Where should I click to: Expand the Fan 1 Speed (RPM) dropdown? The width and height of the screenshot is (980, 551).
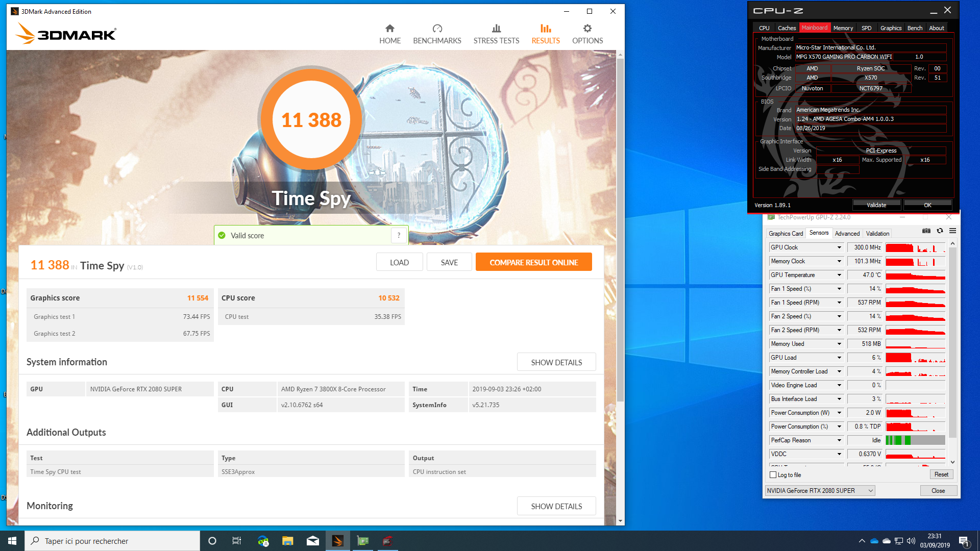point(839,303)
